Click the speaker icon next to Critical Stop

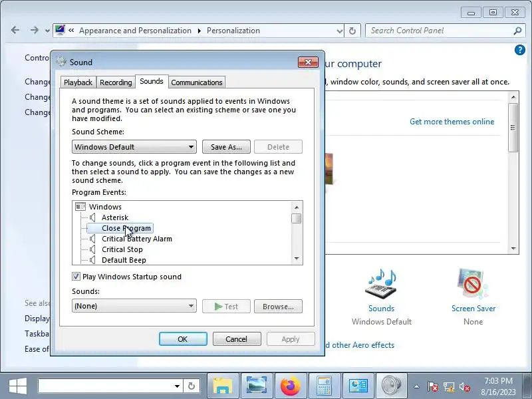(x=92, y=249)
